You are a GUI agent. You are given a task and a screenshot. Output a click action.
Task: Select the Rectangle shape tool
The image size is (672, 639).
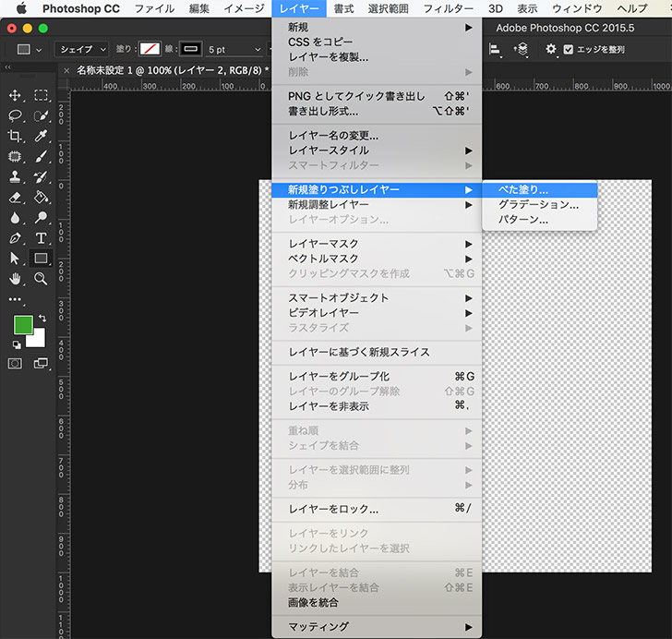(x=42, y=259)
